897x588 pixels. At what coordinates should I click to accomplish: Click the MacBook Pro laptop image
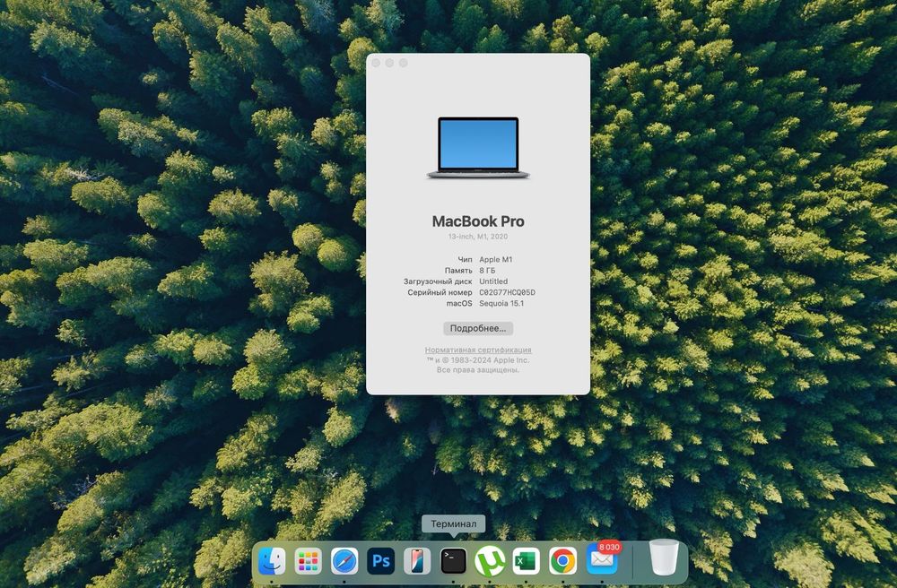(478, 148)
